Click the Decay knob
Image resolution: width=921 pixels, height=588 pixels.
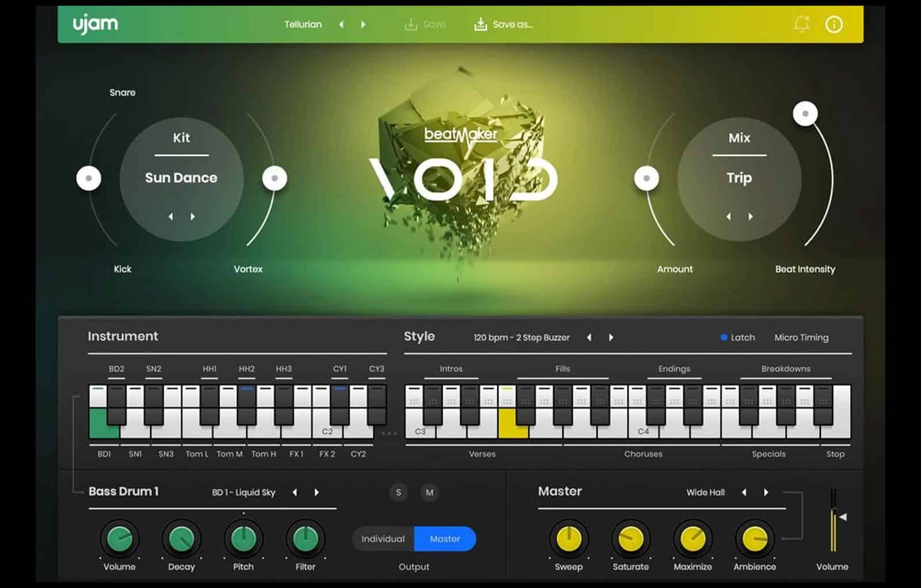pos(181,539)
